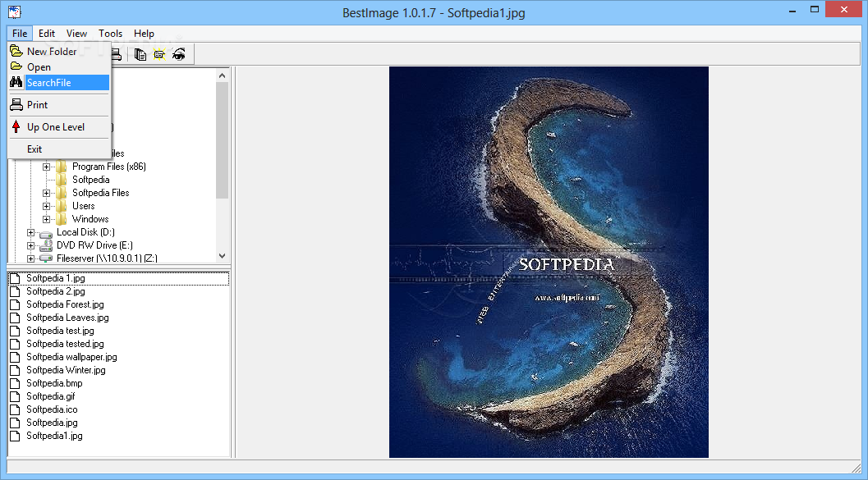Click the BestImage app icon in the title bar
The width and height of the screenshot is (868, 480).
15,11
